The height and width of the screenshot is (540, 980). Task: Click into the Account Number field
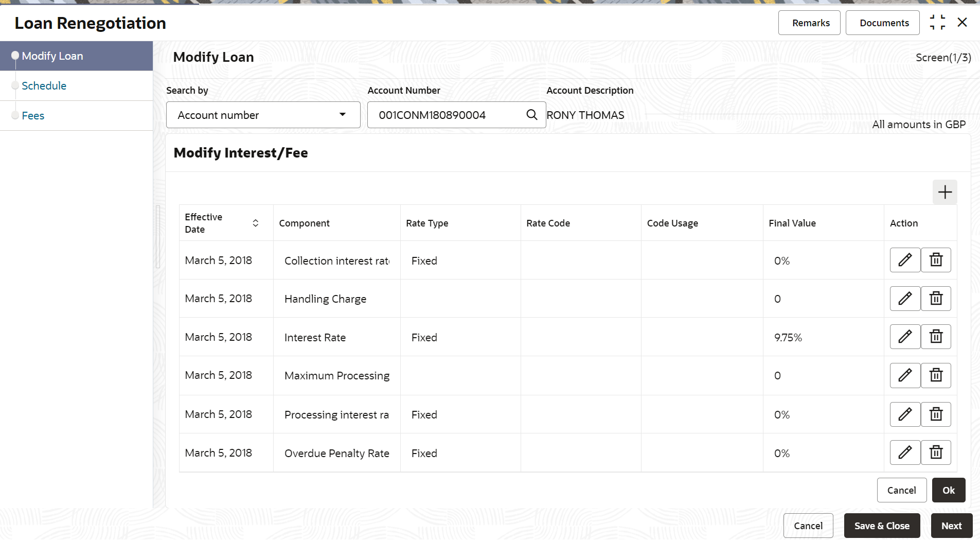[448, 115]
